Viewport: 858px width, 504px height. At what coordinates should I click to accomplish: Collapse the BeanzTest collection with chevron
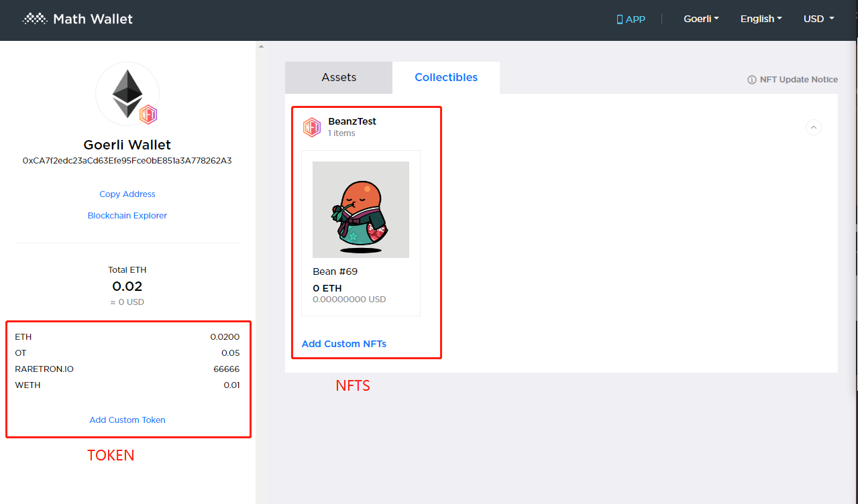(813, 127)
